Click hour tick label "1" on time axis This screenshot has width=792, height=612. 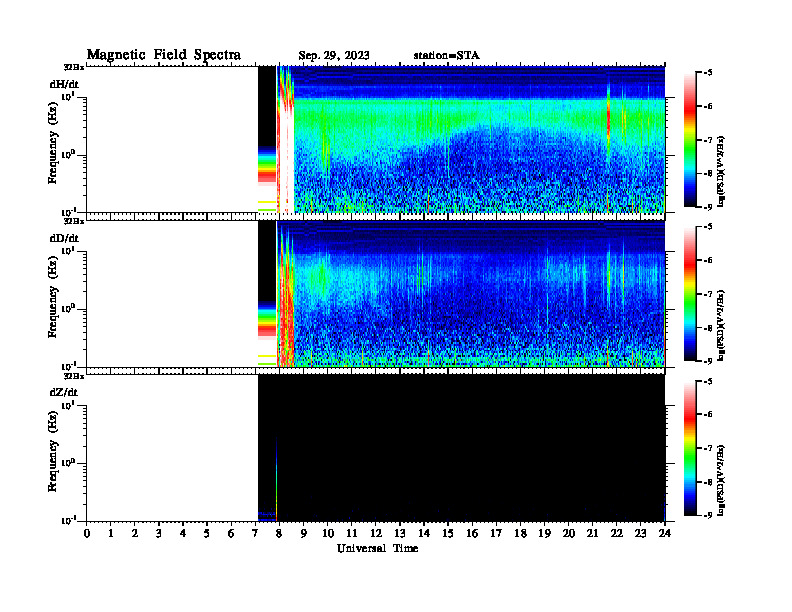click(x=111, y=534)
